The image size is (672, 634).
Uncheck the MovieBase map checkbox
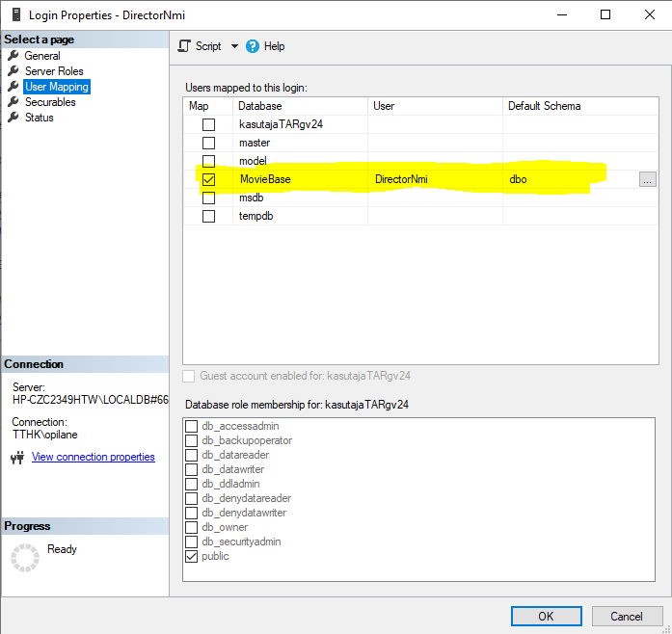[x=208, y=179]
